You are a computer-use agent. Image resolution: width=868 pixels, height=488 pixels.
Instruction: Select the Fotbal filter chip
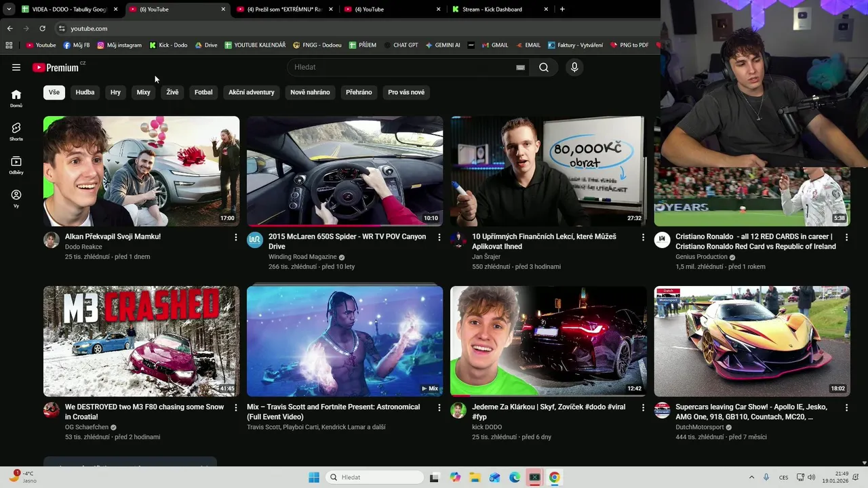(203, 92)
